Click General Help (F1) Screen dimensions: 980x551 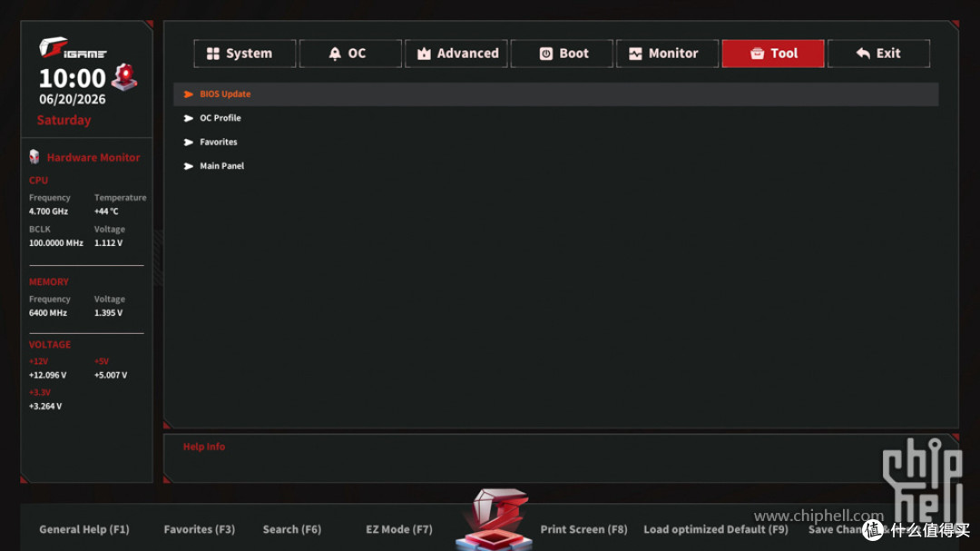click(x=84, y=529)
